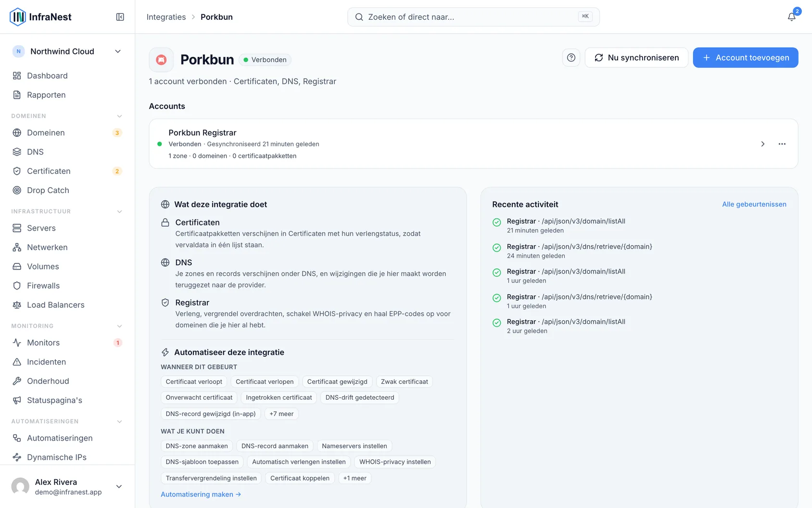Click the Account toevoegen button

click(746, 58)
